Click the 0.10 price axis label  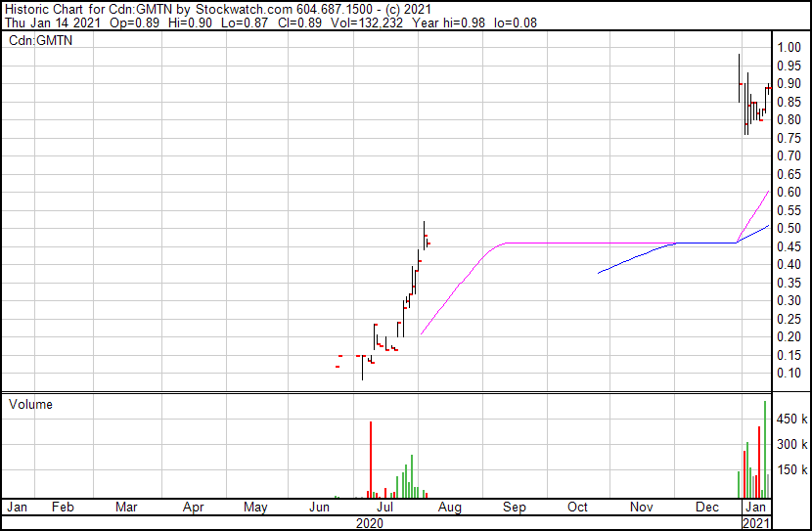pyautogui.click(x=789, y=373)
